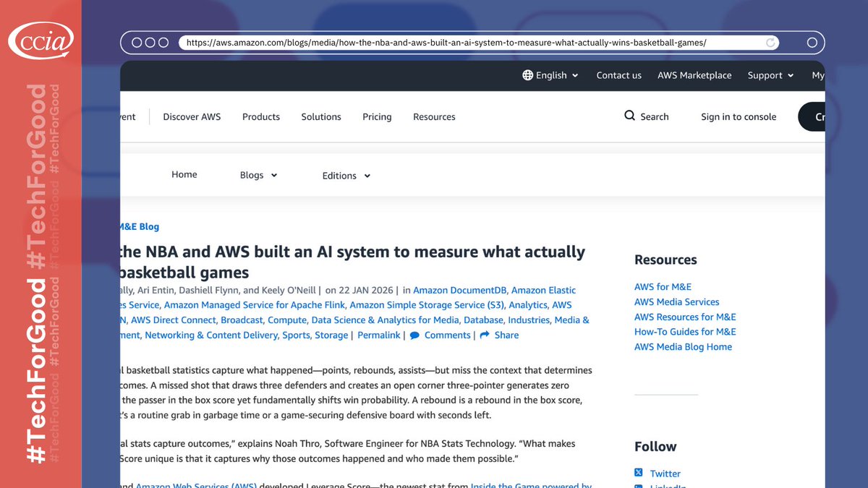Click the Sports tag link
This screenshot has height=488, width=868.
coord(297,335)
